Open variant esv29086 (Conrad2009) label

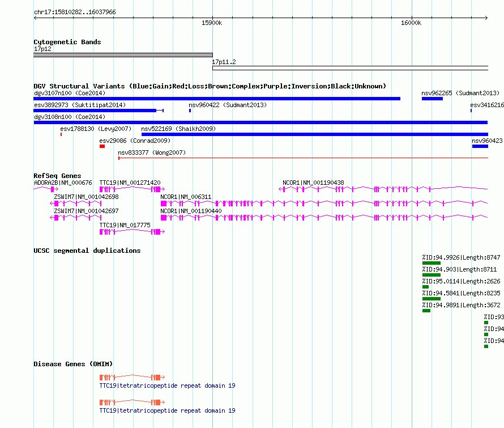[135, 141]
